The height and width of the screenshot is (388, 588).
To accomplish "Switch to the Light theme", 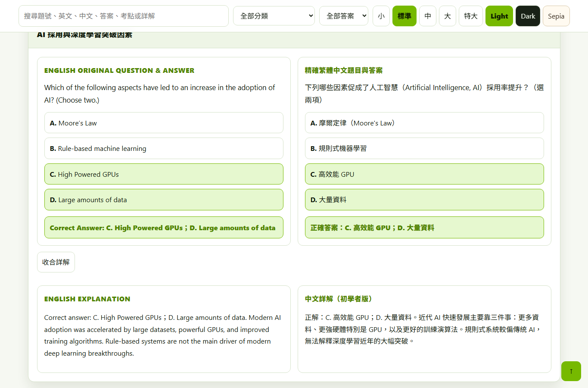I will click(499, 16).
